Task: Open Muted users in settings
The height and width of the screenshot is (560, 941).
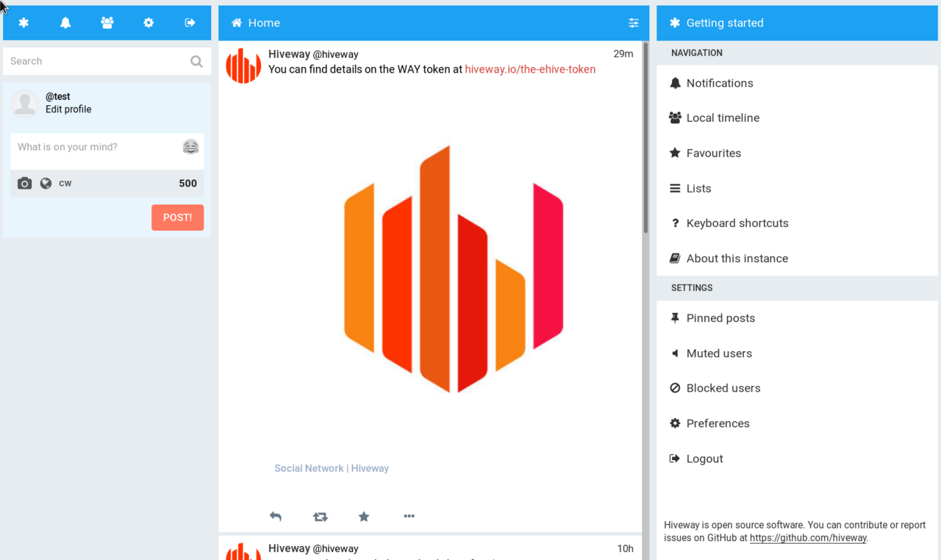Action: click(797, 353)
